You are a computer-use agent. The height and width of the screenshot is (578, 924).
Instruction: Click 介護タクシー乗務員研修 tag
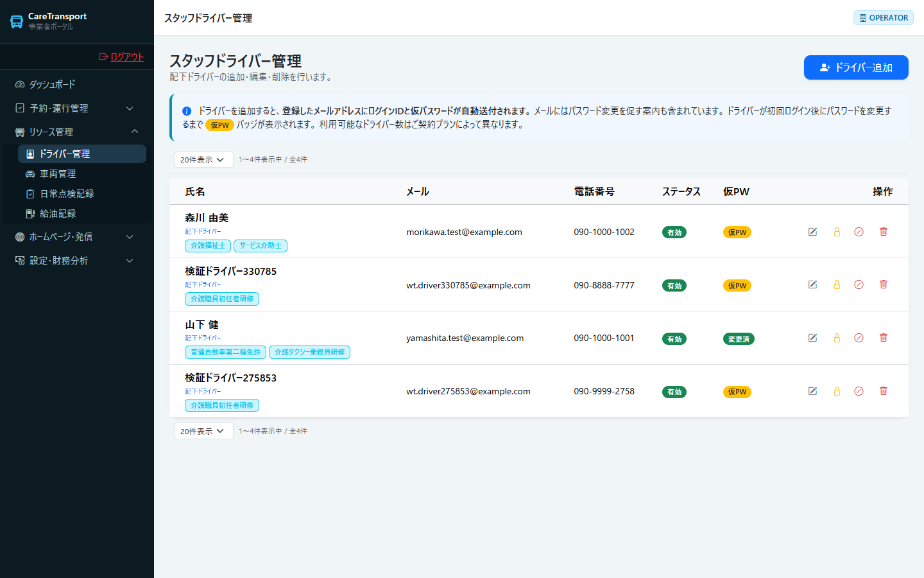(x=309, y=352)
